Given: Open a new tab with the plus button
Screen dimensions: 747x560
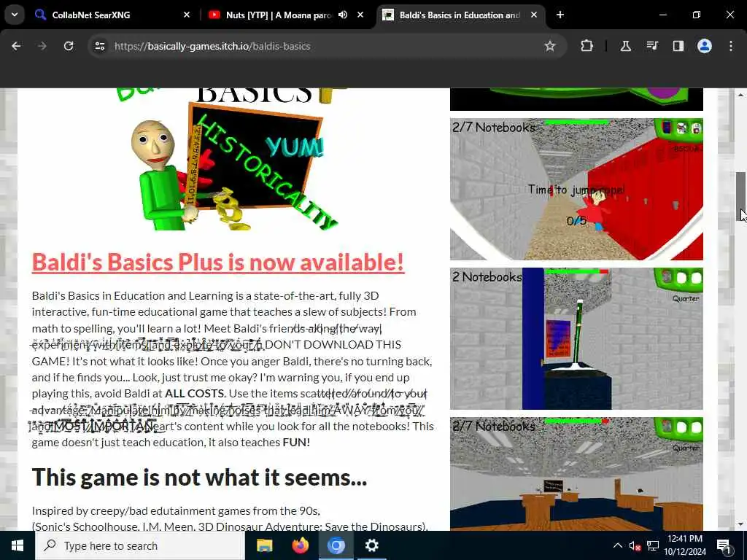Looking at the screenshot, I should point(560,15).
